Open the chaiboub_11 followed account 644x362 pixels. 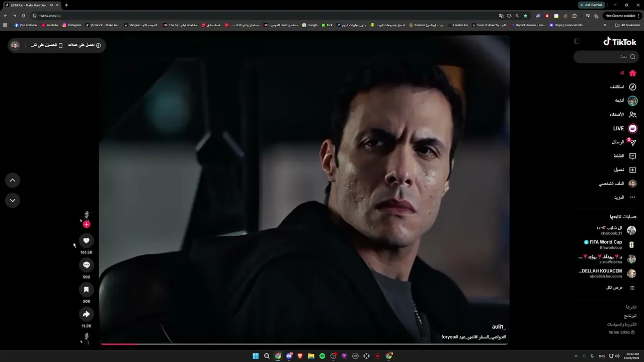click(x=616, y=230)
